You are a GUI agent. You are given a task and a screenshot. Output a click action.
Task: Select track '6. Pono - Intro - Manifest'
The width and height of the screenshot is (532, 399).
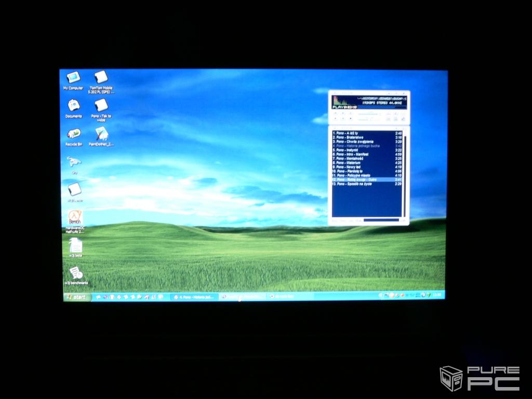tap(367, 154)
